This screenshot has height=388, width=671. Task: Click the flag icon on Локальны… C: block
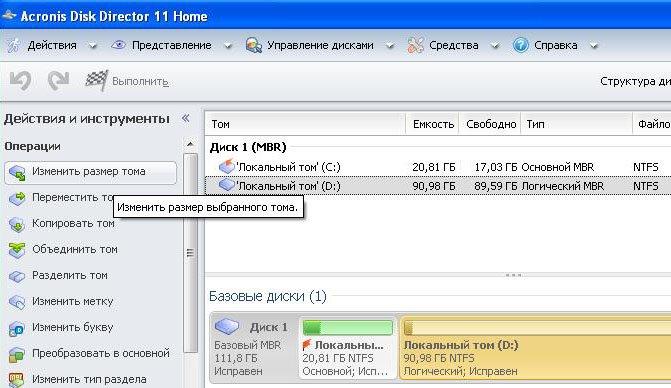(x=306, y=344)
